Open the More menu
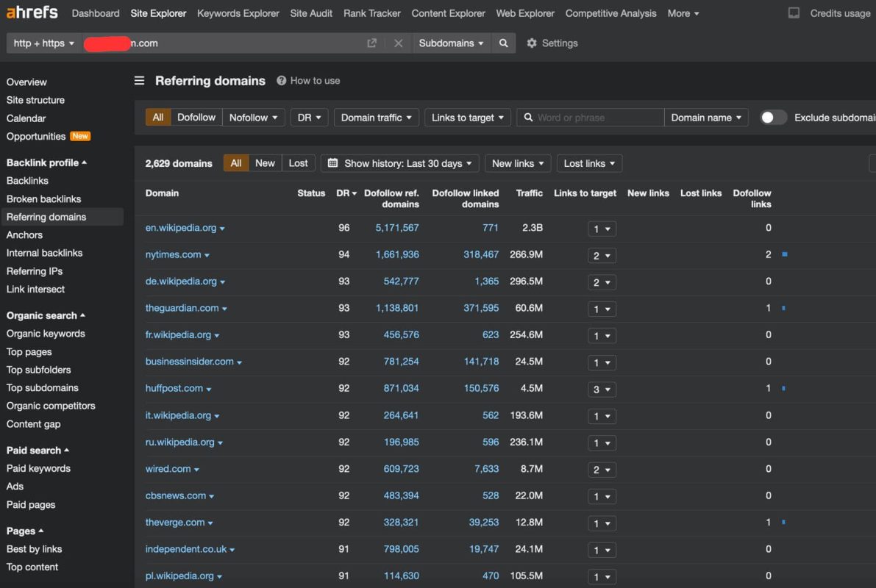The width and height of the screenshot is (876, 588). point(683,12)
